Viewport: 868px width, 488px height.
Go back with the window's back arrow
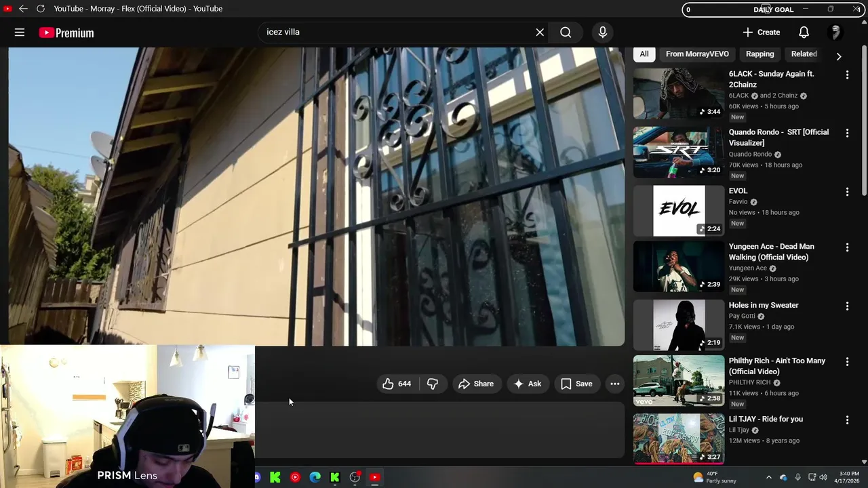(23, 9)
